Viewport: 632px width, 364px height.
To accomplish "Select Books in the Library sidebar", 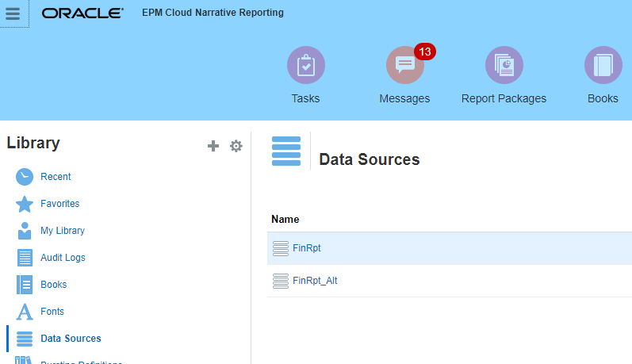I will point(53,285).
